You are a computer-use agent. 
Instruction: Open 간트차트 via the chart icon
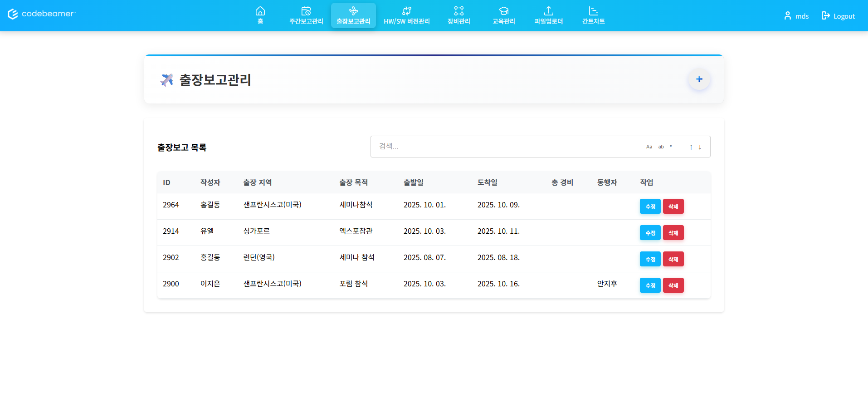click(593, 10)
